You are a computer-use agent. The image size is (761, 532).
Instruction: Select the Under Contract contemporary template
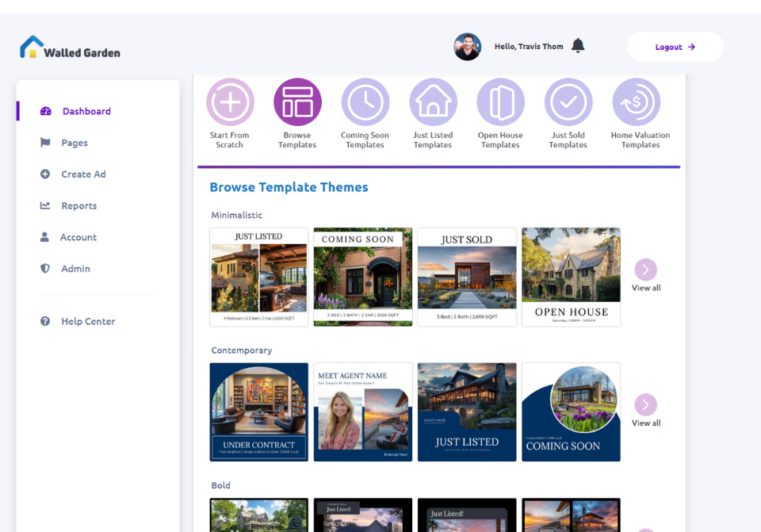pos(258,411)
